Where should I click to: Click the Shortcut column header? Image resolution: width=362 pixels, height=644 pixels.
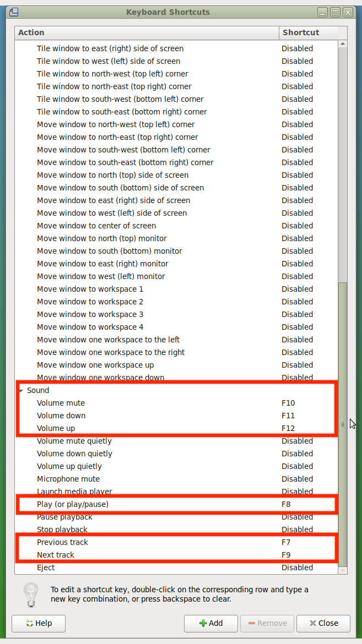[x=307, y=32]
